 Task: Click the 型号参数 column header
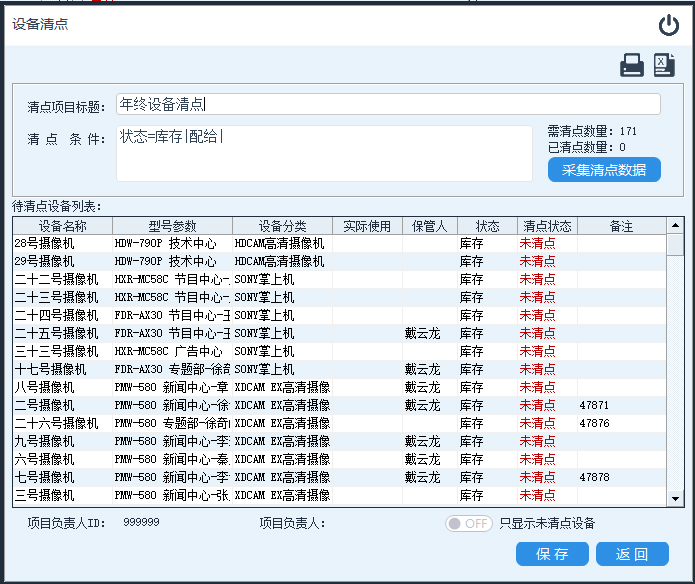(x=172, y=226)
